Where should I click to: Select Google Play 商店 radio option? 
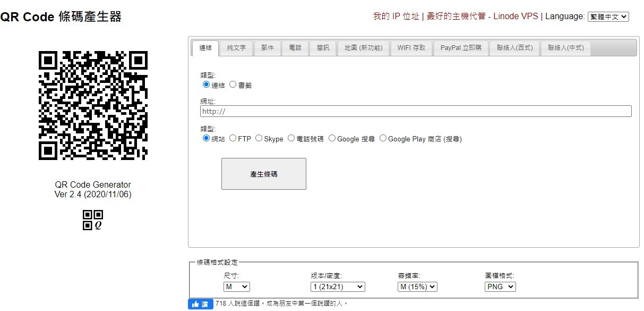[x=383, y=138]
